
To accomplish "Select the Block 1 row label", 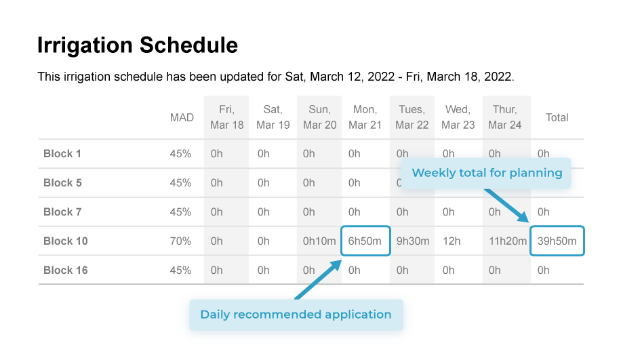I will pos(62,154).
